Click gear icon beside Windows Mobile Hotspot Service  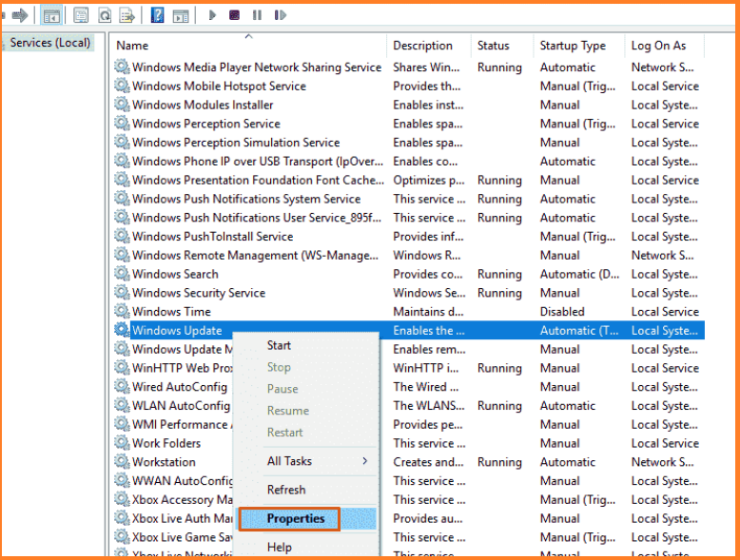pyautogui.click(x=122, y=86)
